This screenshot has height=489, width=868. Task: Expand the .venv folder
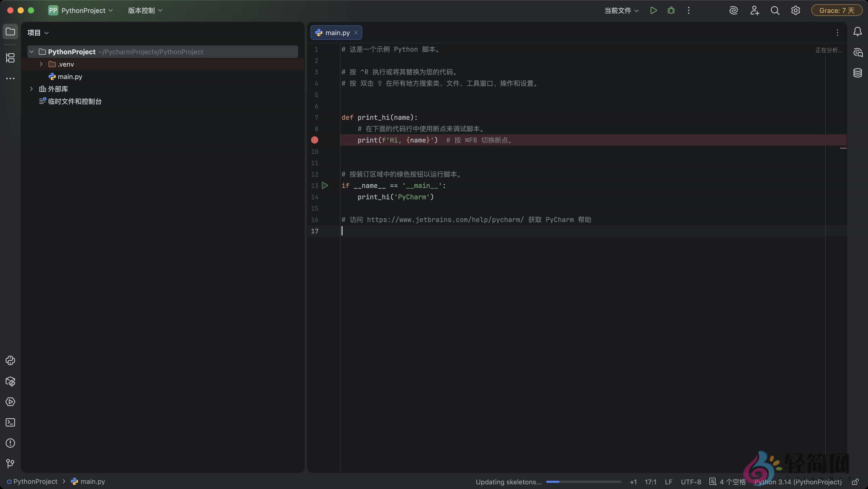click(41, 64)
